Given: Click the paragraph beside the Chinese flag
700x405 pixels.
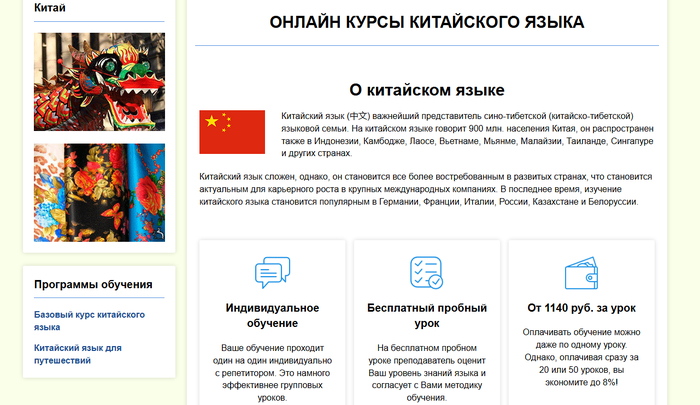Looking at the screenshot, I should pyautogui.click(x=457, y=135).
